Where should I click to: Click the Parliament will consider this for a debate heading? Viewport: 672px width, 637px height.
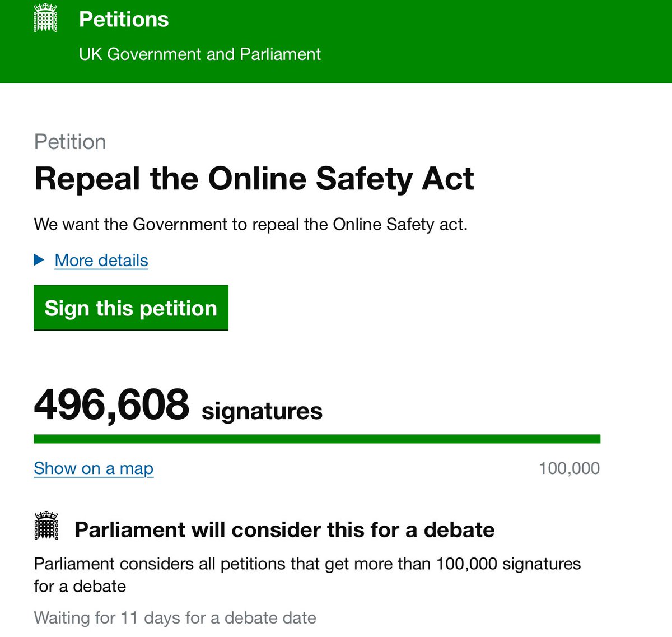(x=284, y=529)
